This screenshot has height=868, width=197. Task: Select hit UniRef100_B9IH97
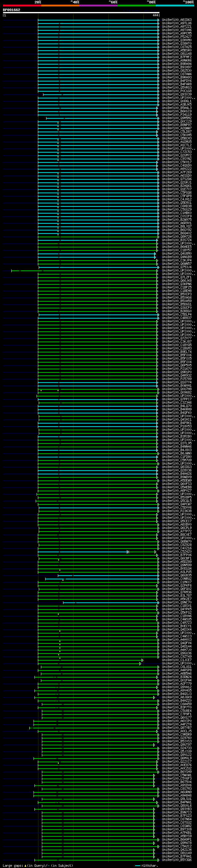tap(177, 67)
